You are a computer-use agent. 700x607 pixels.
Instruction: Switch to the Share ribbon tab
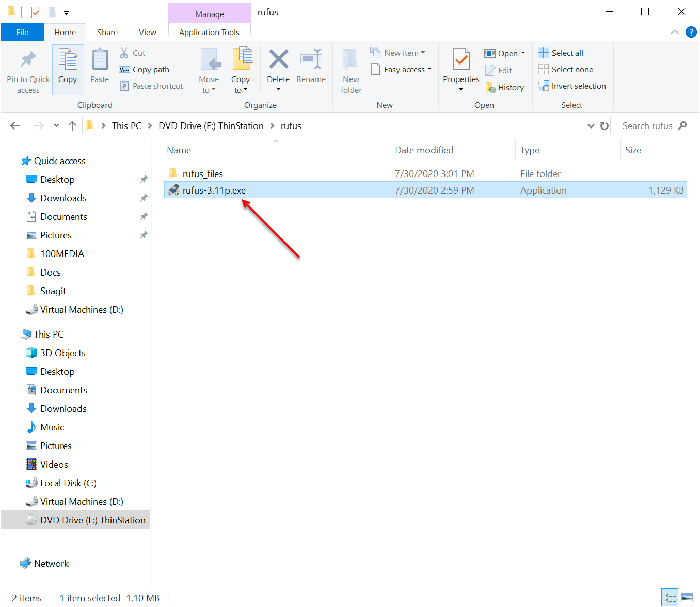point(107,32)
